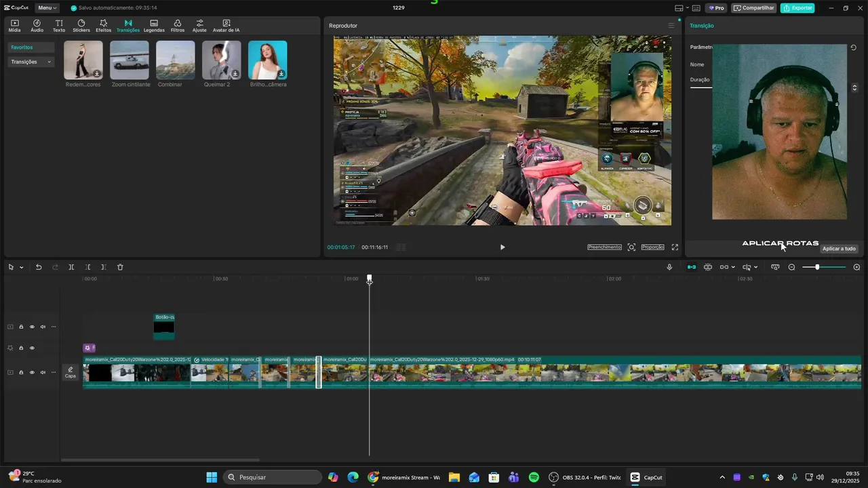Screen dimensions: 868x488
Task: Toggle lock on the main video track
Action: pyautogui.click(x=21, y=372)
